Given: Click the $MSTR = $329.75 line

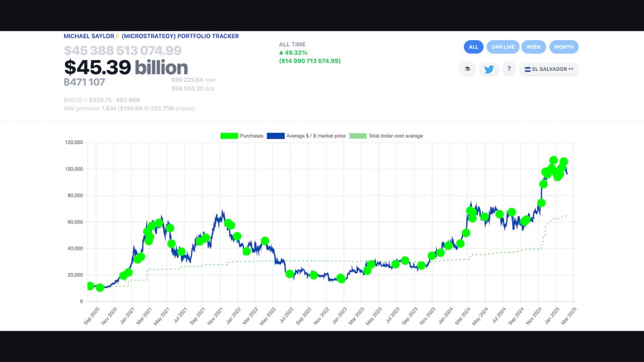Looking at the screenshot, I should click(x=102, y=100).
